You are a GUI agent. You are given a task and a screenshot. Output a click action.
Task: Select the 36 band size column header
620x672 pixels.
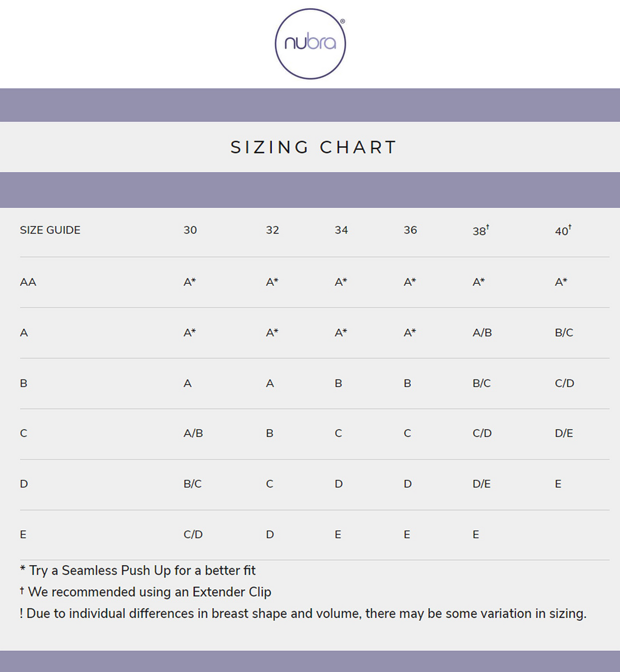pyautogui.click(x=410, y=230)
